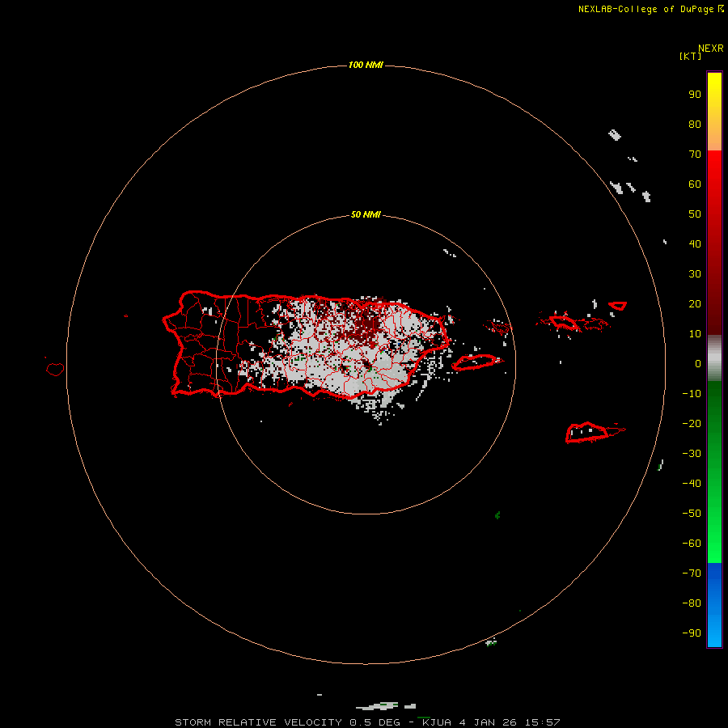
Task: Click the positive 20 scale value
Action: tap(695, 304)
